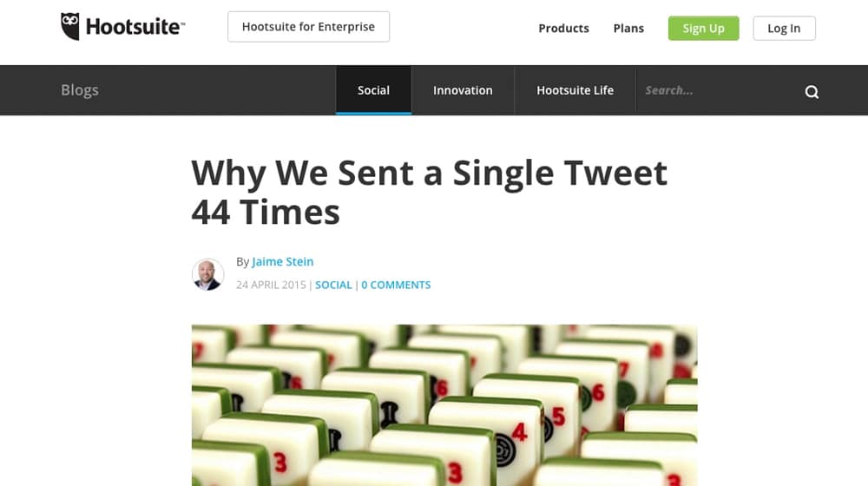Click the Hootsuite owl logo icon
Image resolution: width=868 pixels, height=486 pixels.
(x=70, y=27)
